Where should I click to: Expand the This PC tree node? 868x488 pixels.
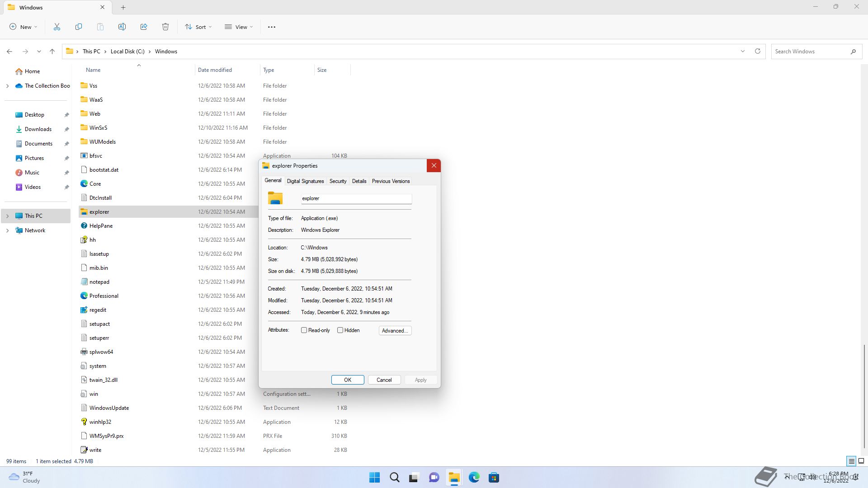(7, 216)
